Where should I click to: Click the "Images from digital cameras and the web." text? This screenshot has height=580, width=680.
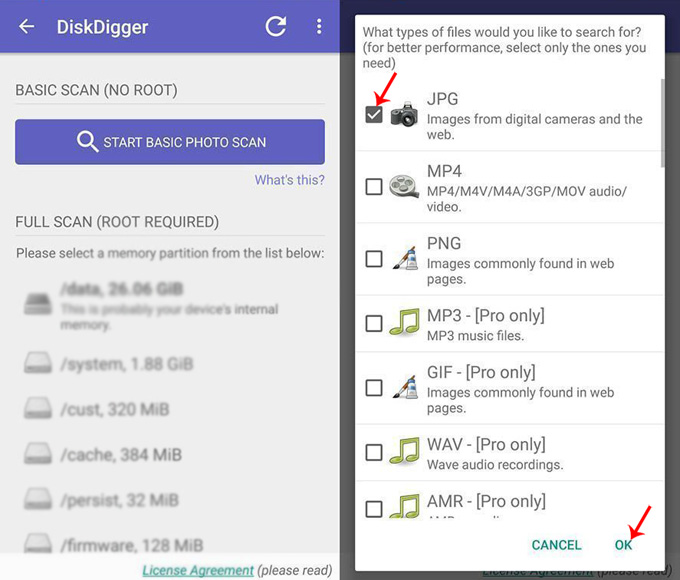pos(534,127)
